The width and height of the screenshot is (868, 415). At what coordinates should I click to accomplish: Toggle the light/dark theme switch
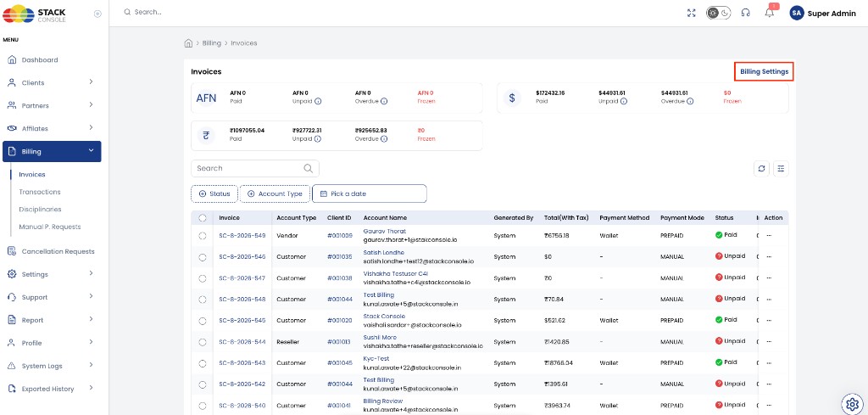tap(719, 13)
